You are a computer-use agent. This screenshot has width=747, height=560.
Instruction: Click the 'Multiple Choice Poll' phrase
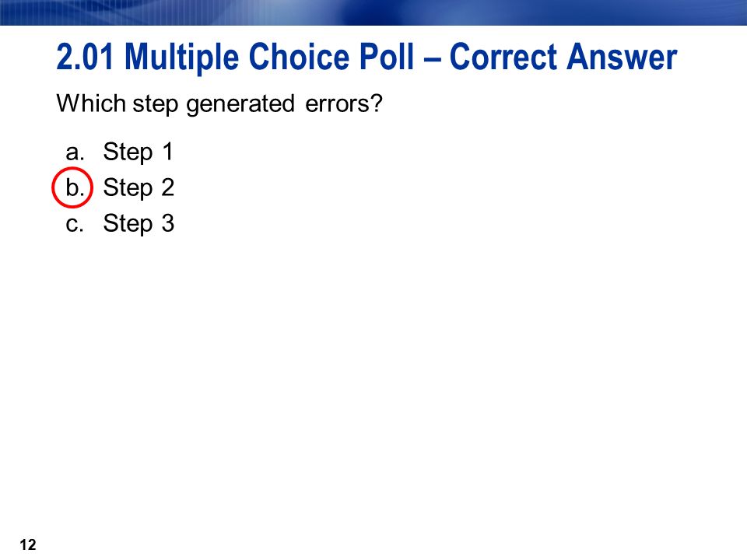pyautogui.click(x=269, y=57)
